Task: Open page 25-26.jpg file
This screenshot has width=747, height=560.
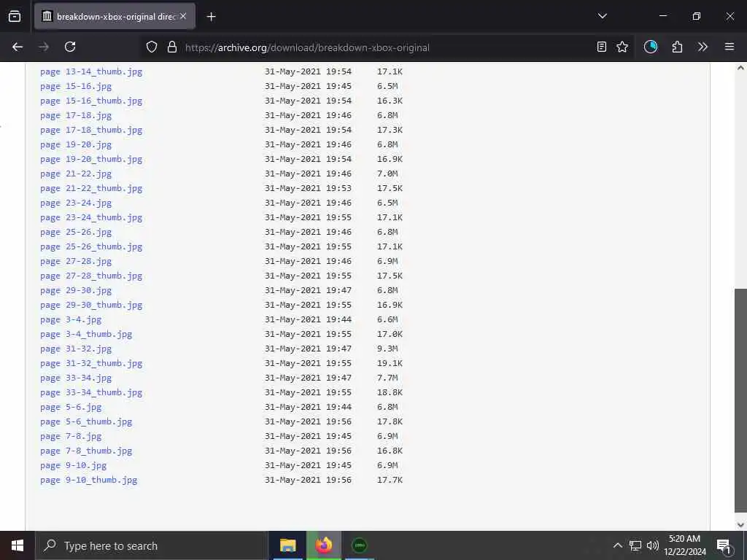Action: (x=76, y=232)
